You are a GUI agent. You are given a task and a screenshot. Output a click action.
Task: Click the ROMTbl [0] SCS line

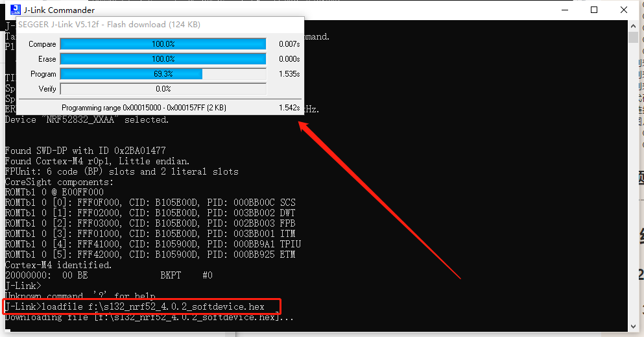tap(150, 203)
